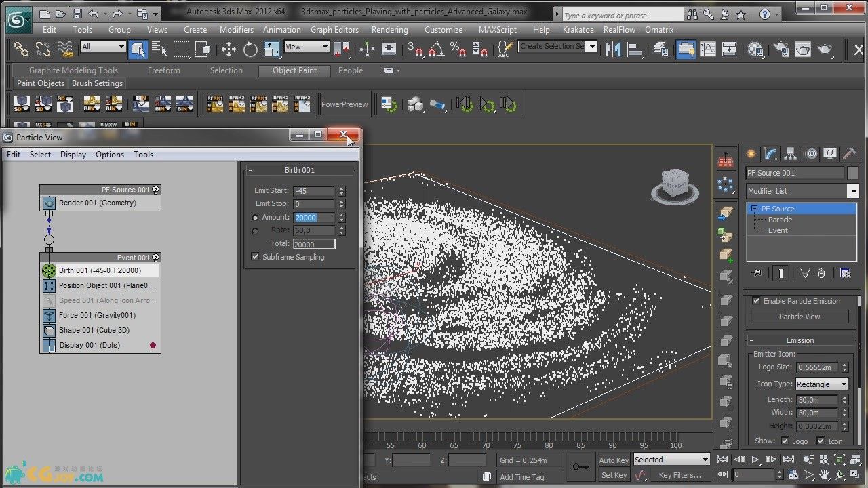Open Particle View Display menu
Screen dimensions: 868x488
(x=73, y=155)
